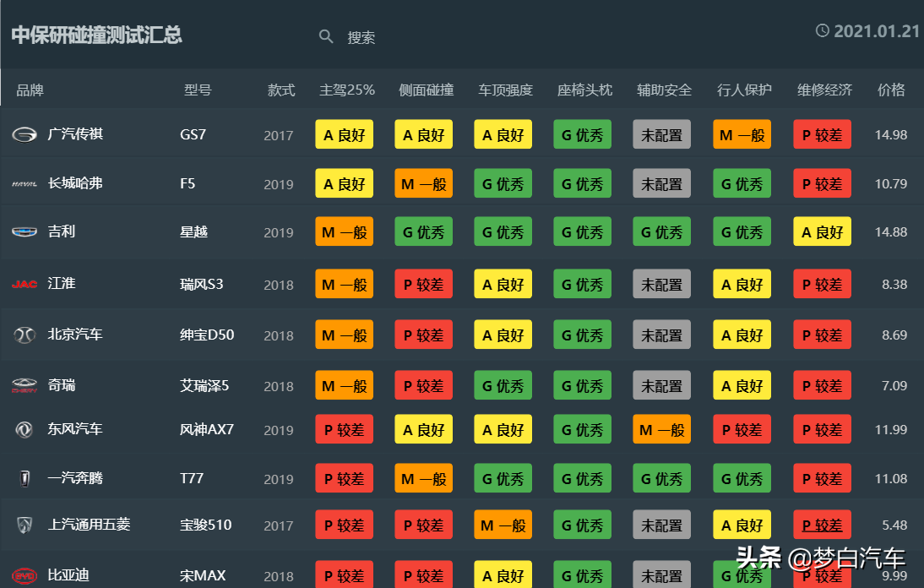The image size is (924, 588).
Task: Click the 型号 column header
Action: [198, 90]
